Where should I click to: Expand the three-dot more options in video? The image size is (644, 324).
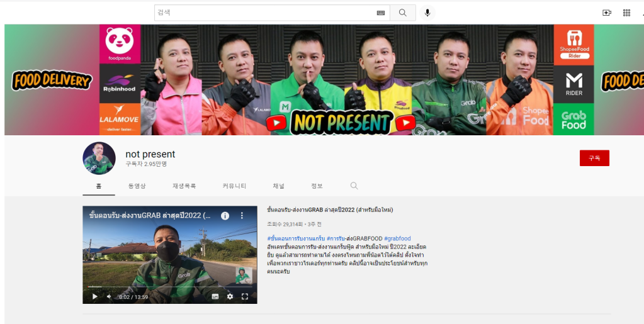tap(242, 215)
